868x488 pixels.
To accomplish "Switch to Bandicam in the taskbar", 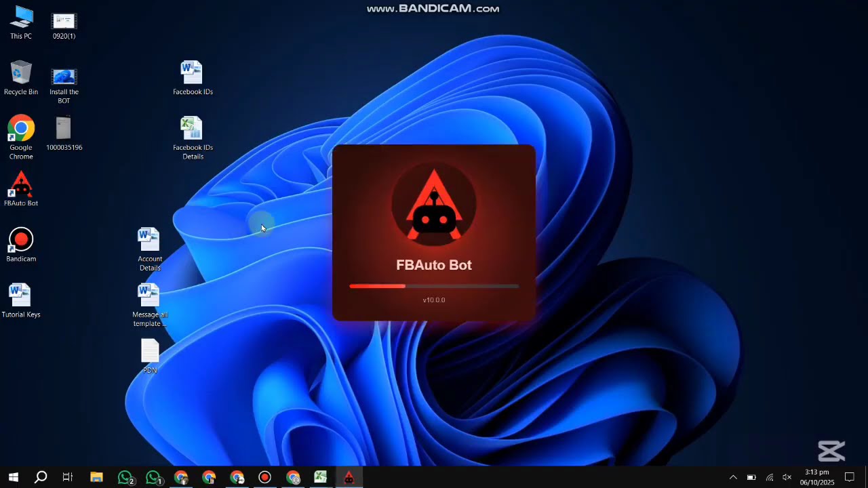I will 264,477.
